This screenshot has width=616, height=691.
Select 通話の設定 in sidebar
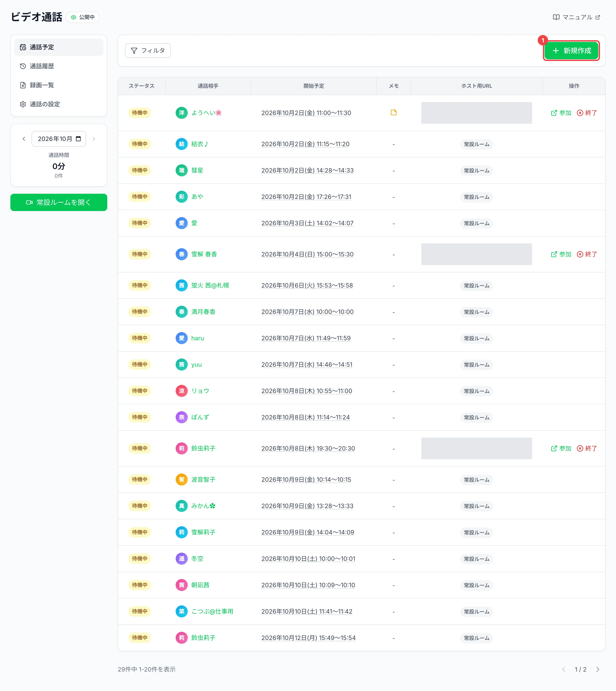click(59, 104)
